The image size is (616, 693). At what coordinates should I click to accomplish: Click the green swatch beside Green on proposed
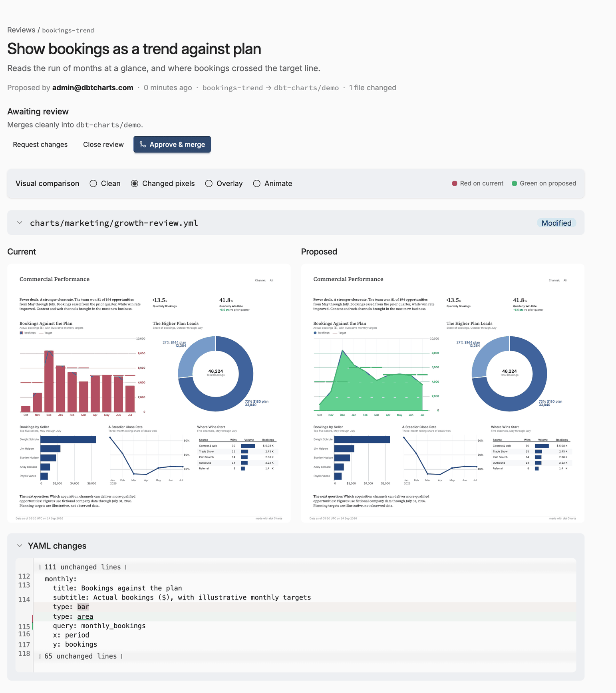[x=515, y=183]
